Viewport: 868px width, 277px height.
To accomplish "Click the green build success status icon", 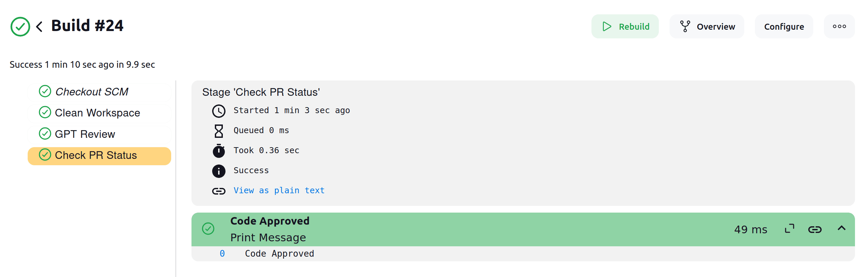I will pos(20,27).
